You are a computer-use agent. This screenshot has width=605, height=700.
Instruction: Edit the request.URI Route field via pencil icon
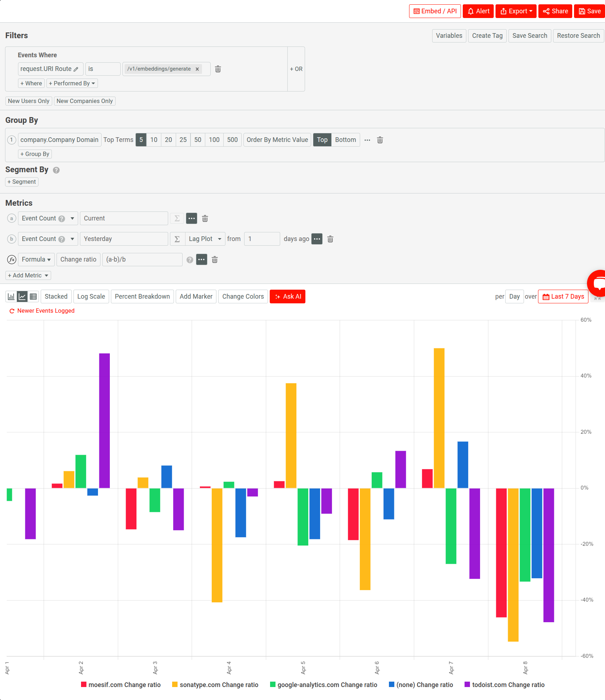pyautogui.click(x=77, y=69)
